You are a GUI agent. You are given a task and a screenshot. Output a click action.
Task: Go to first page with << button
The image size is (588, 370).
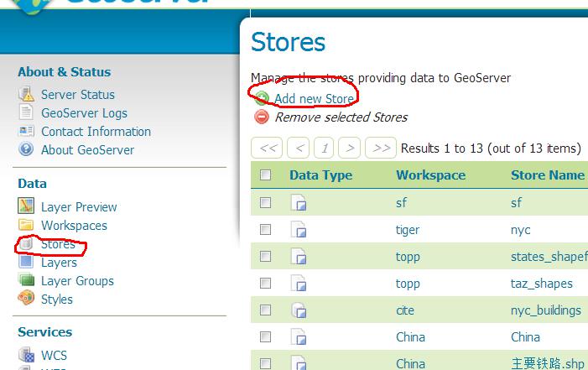pyautogui.click(x=267, y=148)
